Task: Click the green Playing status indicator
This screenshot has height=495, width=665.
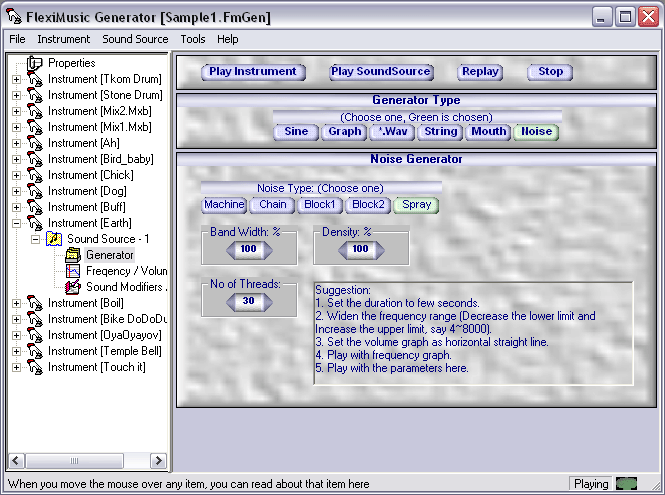Action: tap(626, 484)
